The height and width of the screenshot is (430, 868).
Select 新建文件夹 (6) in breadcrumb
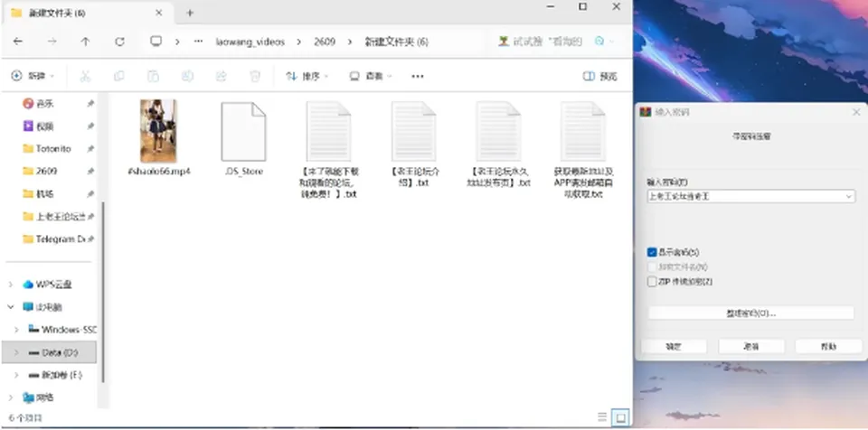tap(396, 42)
